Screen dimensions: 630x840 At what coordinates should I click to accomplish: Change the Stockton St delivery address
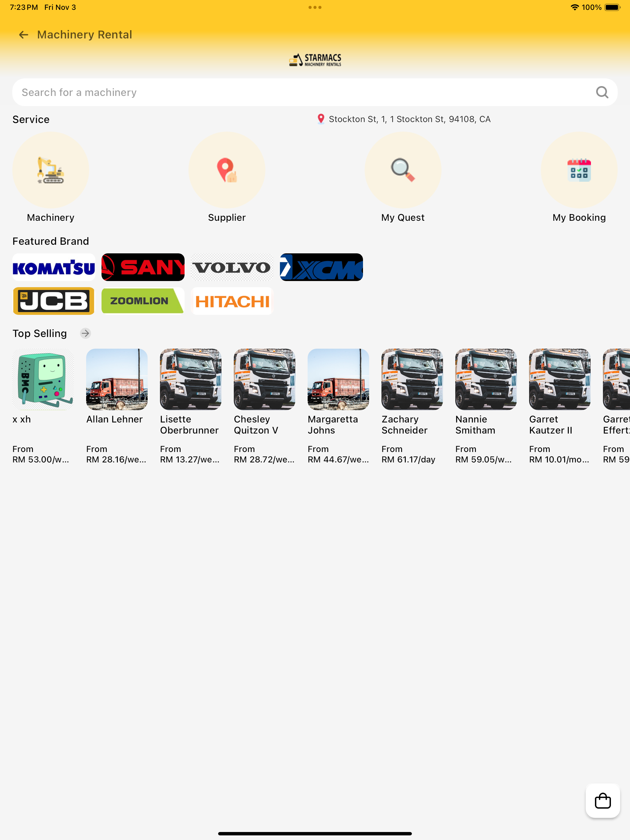(410, 119)
